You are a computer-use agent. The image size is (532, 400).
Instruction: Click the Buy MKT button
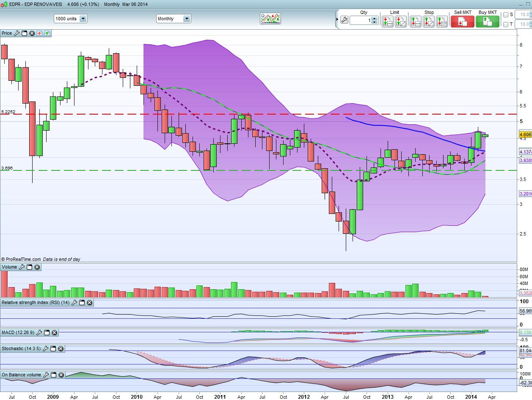488,21
